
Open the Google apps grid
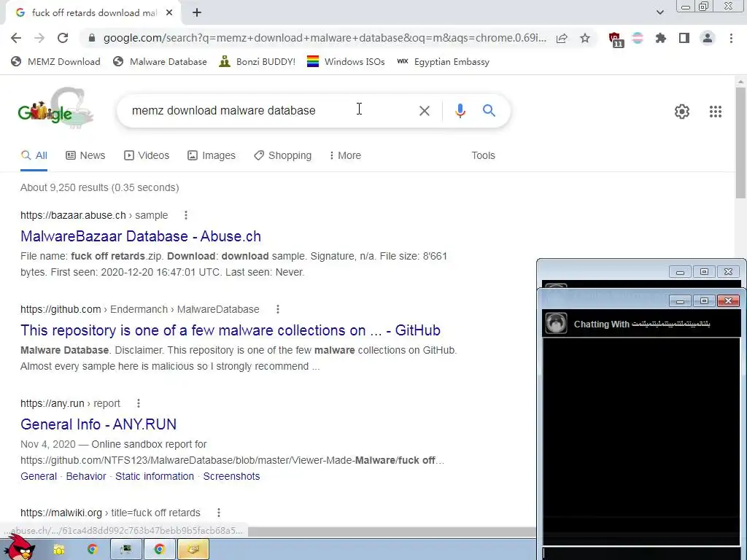pos(715,112)
